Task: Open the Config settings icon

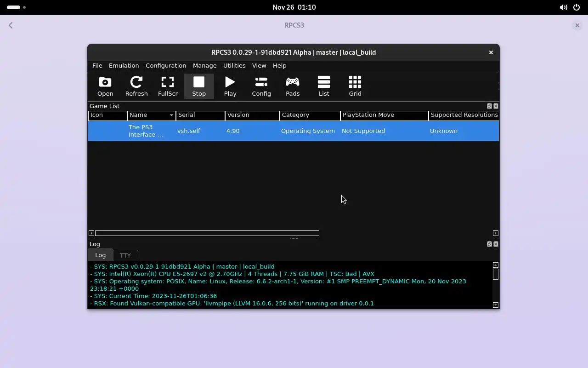Action: tap(261, 86)
